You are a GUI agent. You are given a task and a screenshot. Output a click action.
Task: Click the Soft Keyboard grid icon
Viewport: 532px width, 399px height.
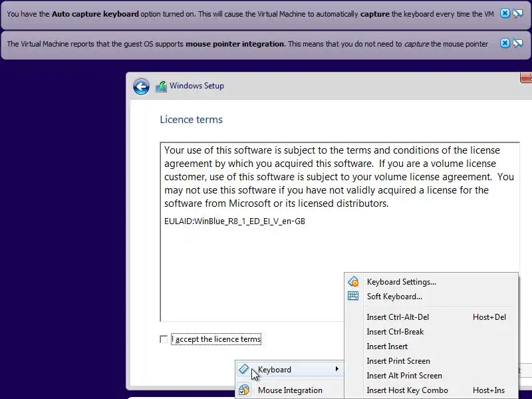coord(353,296)
